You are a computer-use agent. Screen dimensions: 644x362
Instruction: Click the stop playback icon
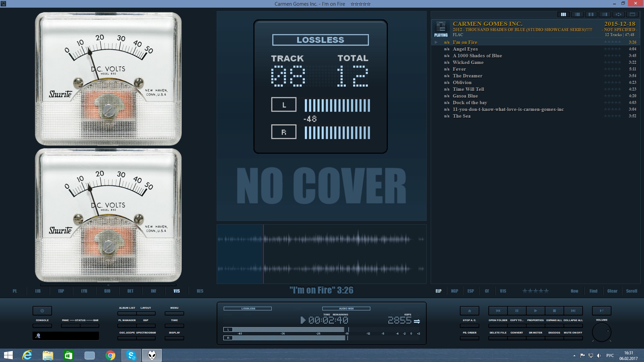pos(554,311)
